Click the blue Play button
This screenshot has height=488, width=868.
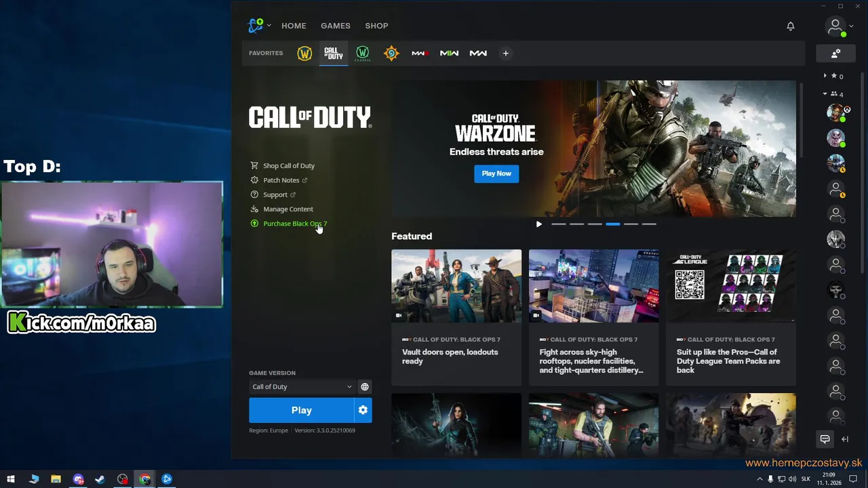coord(301,410)
